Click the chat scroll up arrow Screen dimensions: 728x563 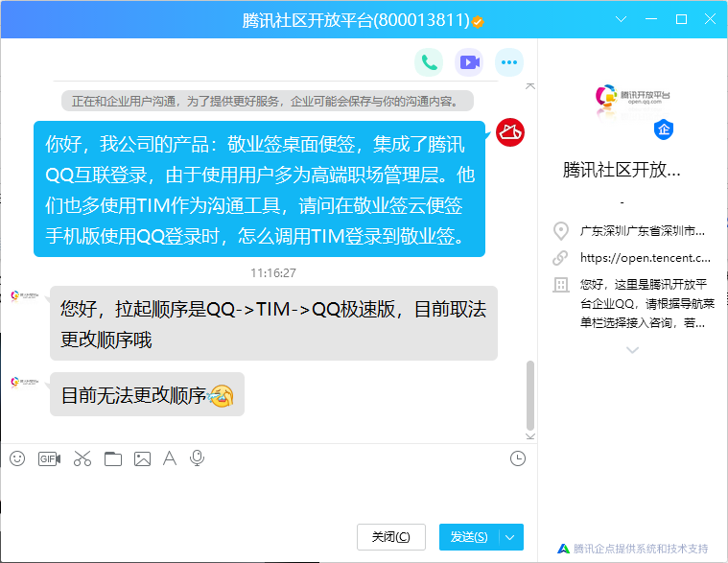pos(530,86)
